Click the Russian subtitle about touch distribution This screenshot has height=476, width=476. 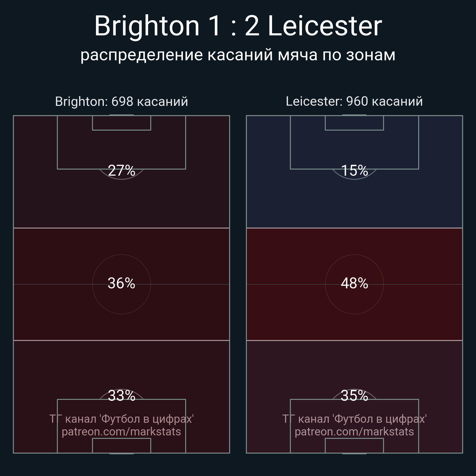pos(238,55)
